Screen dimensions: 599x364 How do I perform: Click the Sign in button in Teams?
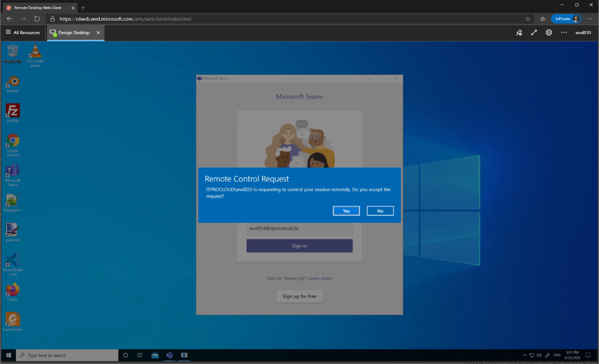(x=299, y=246)
